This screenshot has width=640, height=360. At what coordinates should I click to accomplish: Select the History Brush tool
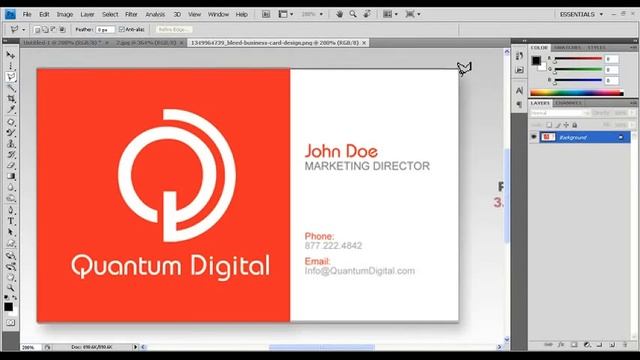pyautogui.click(x=11, y=155)
